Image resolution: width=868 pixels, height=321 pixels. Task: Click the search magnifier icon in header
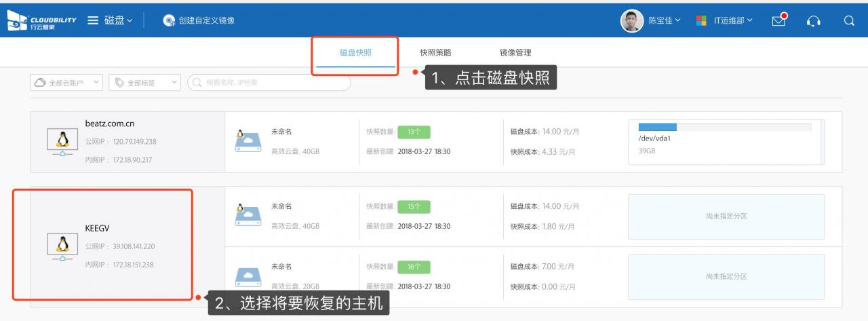click(x=849, y=21)
